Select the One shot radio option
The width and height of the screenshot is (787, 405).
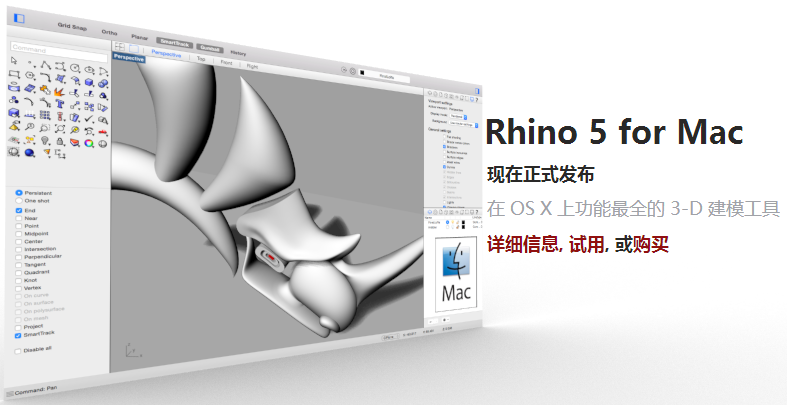point(19,201)
